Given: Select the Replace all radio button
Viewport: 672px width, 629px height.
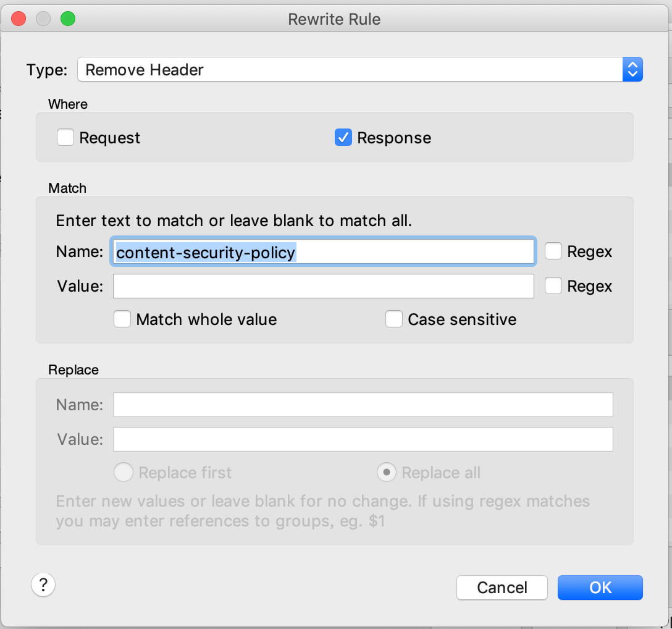Looking at the screenshot, I should (x=386, y=473).
